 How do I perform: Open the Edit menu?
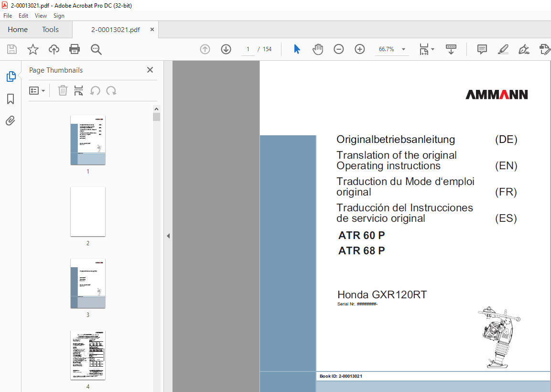tap(23, 15)
